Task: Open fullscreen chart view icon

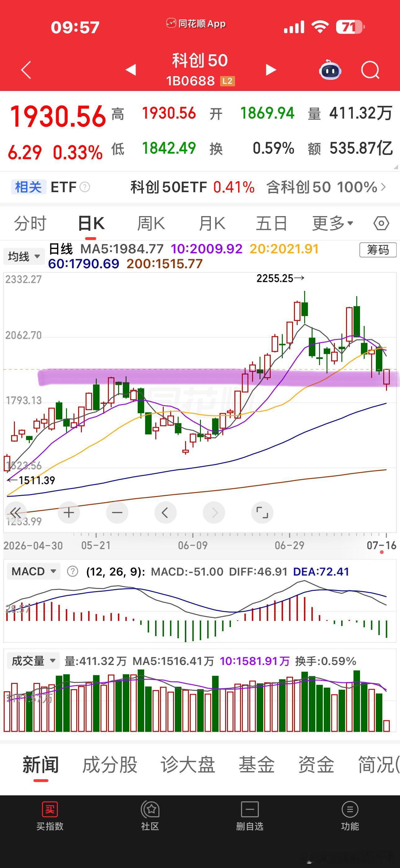Action: click(x=262, y=513)
